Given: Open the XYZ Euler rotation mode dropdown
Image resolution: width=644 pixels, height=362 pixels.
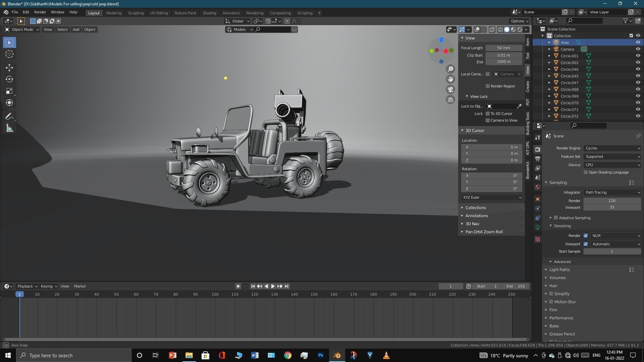Looking at the screenshot, I should click(492, 197).
